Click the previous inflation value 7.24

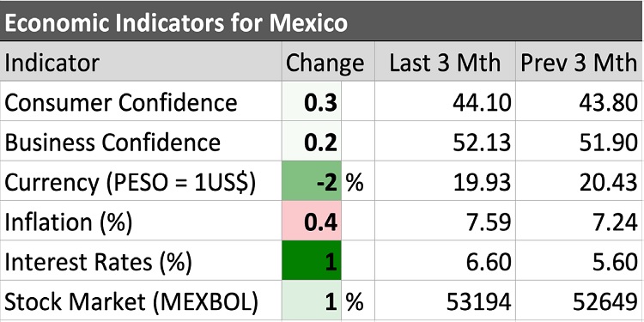point(615,222)
